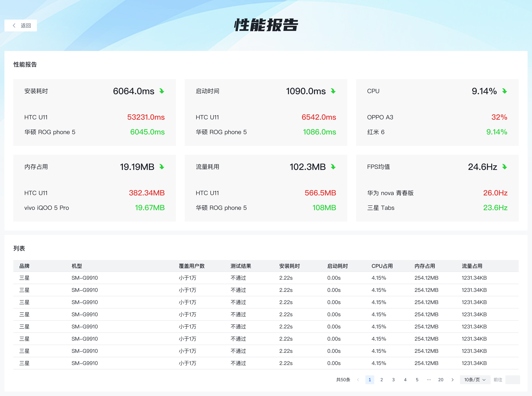Select page 3 in pagination
The image size is (532, 396).
point(393,380)
